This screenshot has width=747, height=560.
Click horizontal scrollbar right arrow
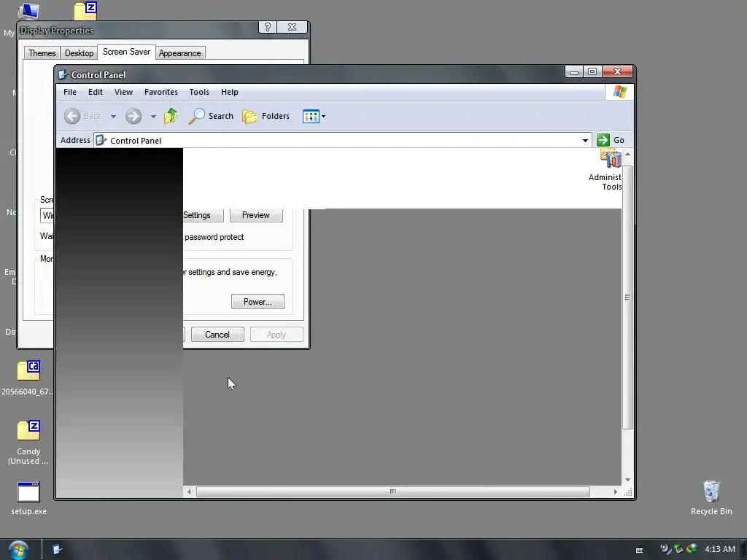pos(616,491)
